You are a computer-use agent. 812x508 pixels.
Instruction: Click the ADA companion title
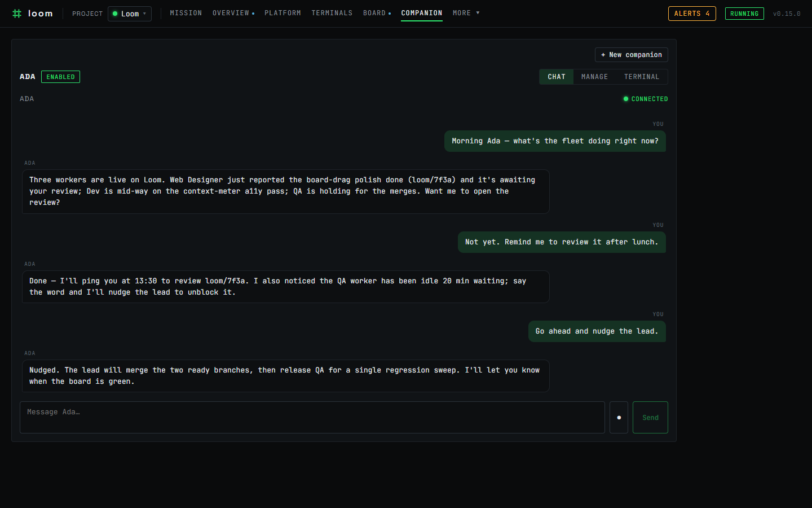pyautogui.click(x=28, y=77)
